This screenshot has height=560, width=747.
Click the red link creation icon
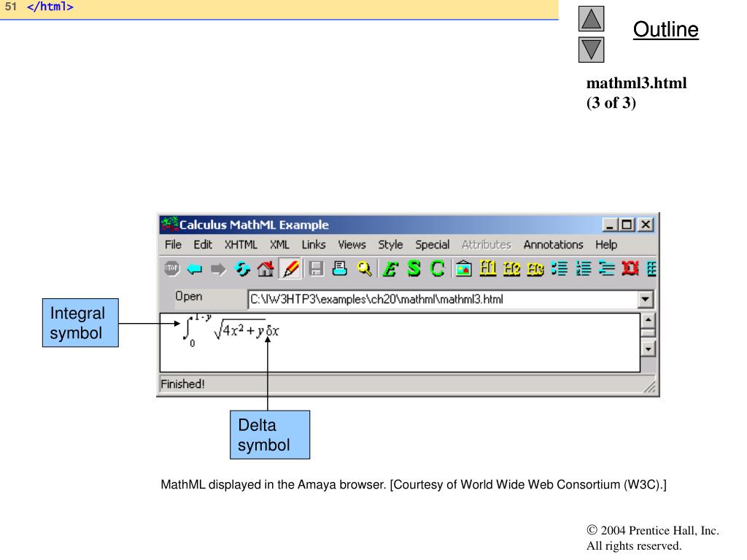tap(630, 269)
